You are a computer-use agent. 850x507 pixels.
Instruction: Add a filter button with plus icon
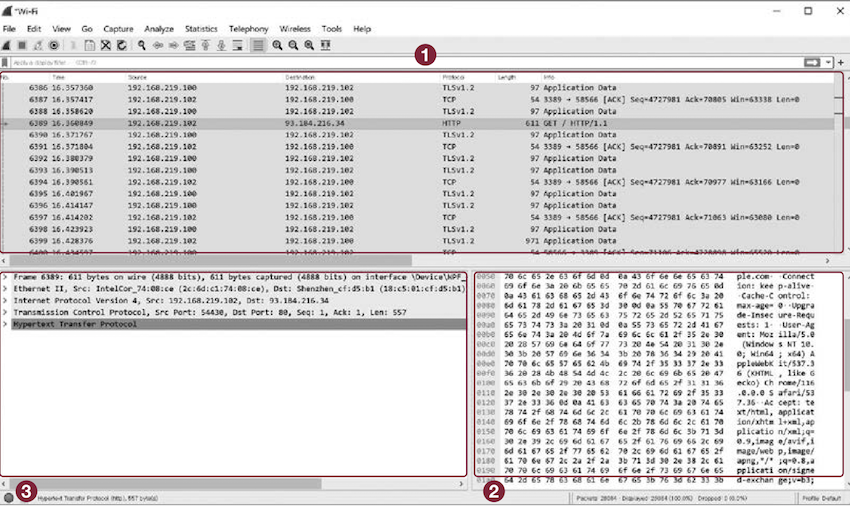pyautogui.click(x=841, y=63)
